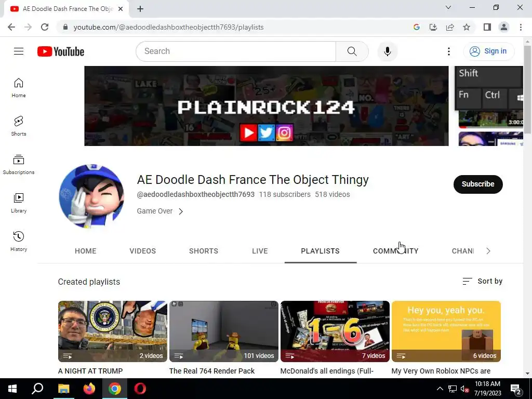The height and width of the screenshot is (399, 532).
Task: Open Windows taskbar search
Action: [37, 389]
